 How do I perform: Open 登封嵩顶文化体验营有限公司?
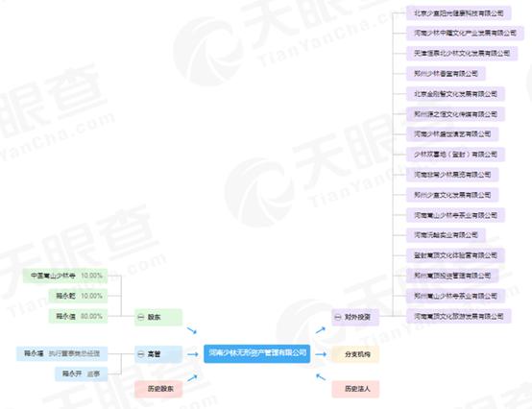[x=456, y=255]
